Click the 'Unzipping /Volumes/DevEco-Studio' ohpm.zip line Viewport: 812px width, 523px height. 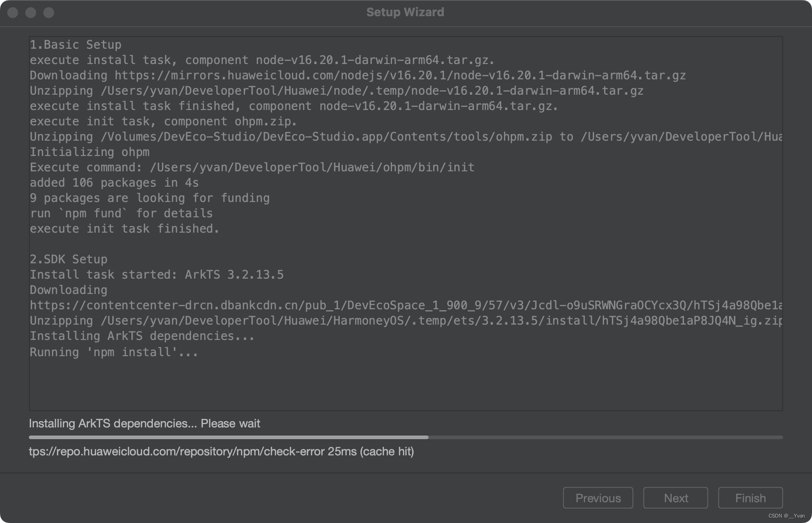(406, 137)
